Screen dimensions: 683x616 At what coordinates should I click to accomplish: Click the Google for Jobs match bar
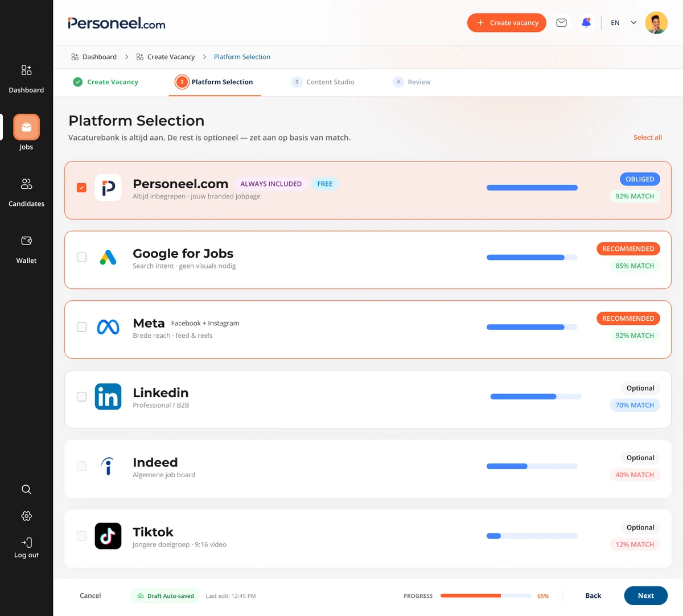[x=532, y=258]
